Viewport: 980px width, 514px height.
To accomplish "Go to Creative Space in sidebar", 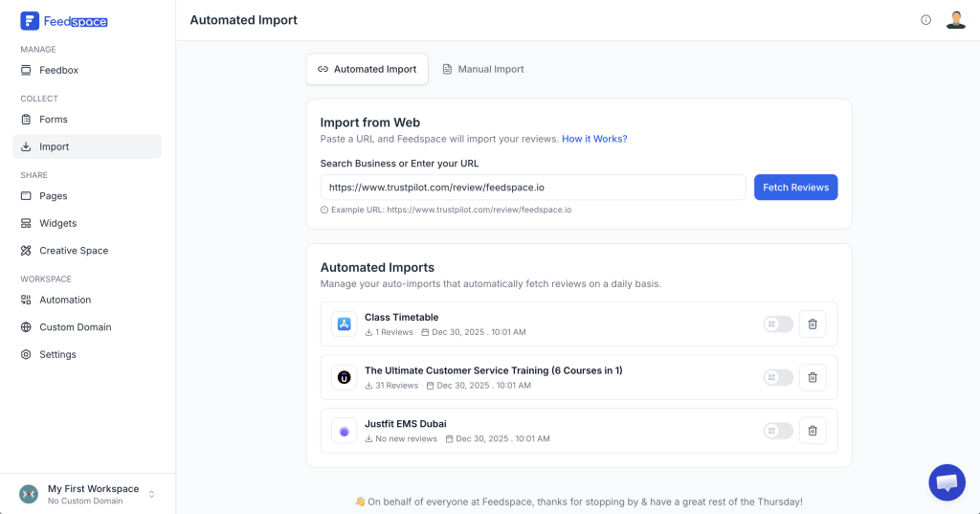I will (x=73, y=251).
